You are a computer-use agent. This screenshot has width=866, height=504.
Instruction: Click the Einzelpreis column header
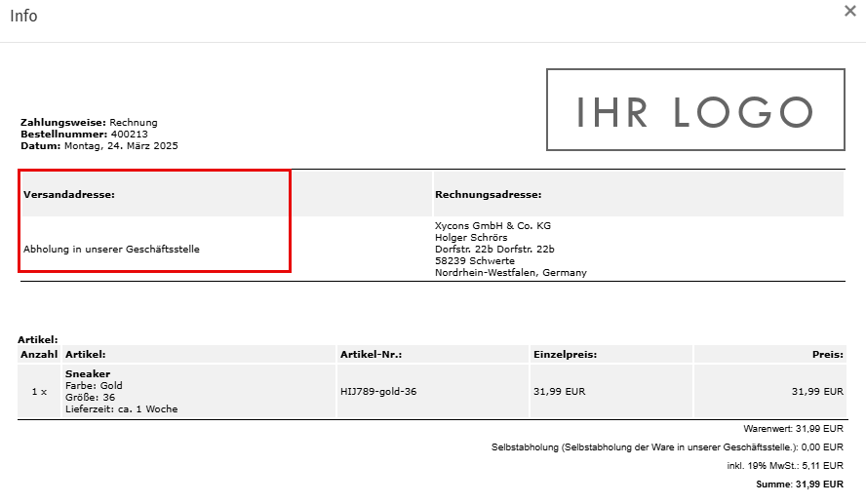click(565, 355)
